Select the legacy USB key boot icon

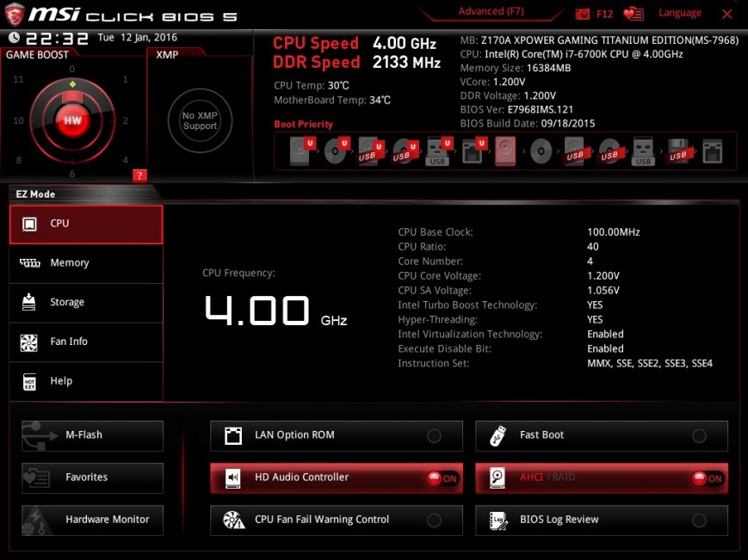[643, 151]
